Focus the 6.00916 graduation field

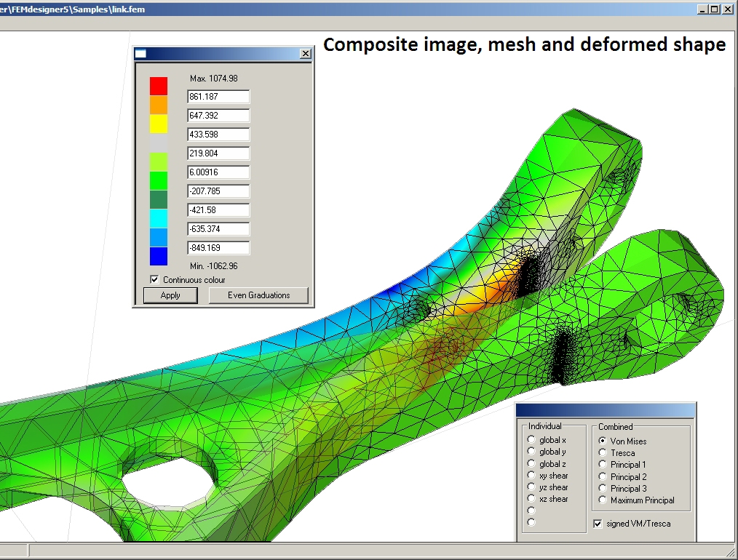(x=218, y=172)
